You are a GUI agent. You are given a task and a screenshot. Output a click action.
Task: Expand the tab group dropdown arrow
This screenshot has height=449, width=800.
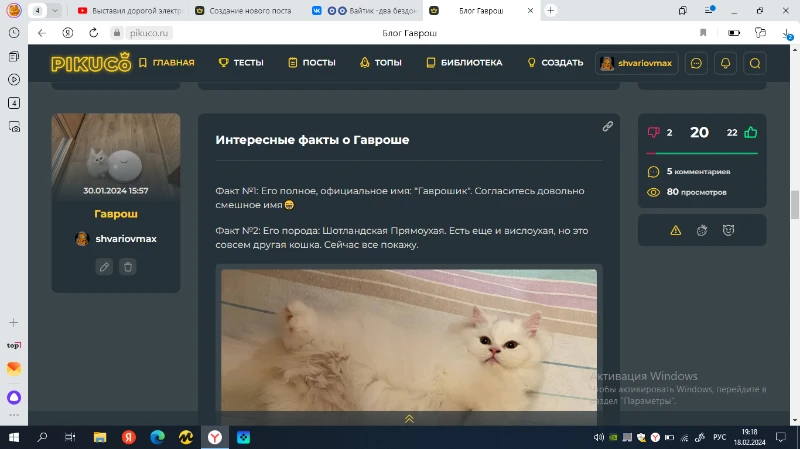point(55,10)
